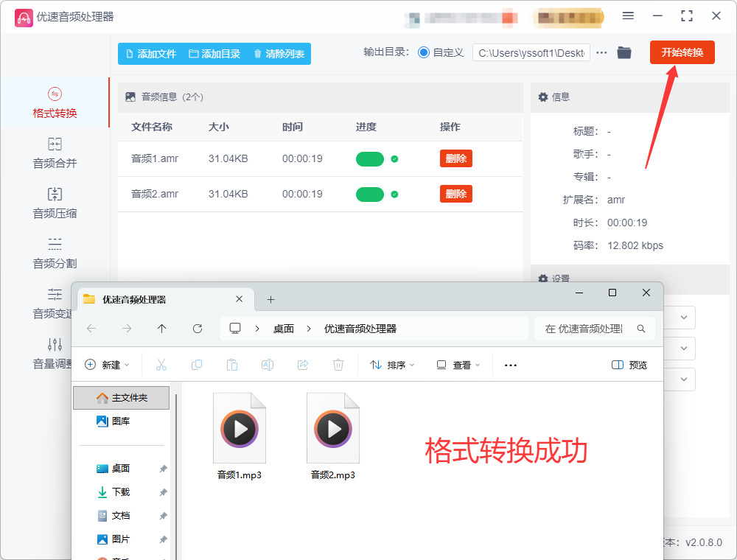Click the Explorer paste icon
Viewport: 737px width, 560px height.
click(x=231, y=365)
